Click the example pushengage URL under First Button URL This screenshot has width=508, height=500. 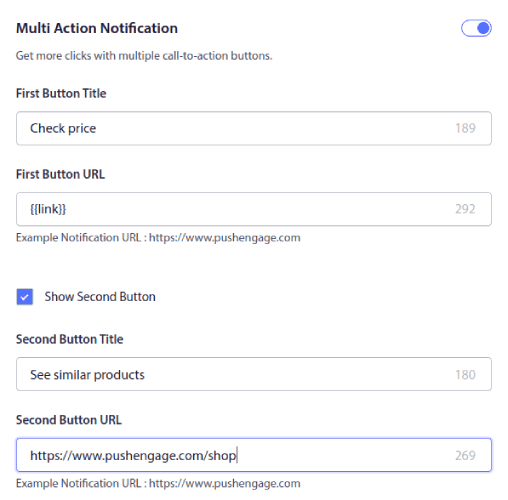225,238
